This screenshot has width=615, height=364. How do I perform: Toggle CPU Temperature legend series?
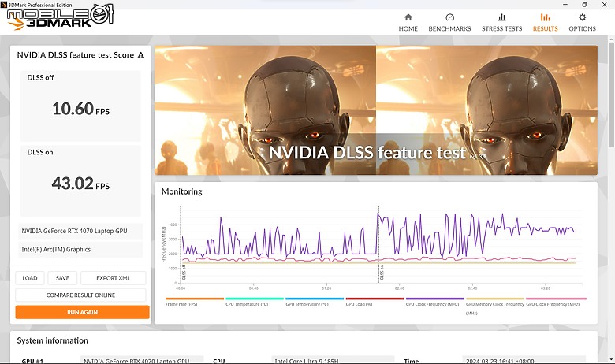pyautogui.click(x=255, y=302)
